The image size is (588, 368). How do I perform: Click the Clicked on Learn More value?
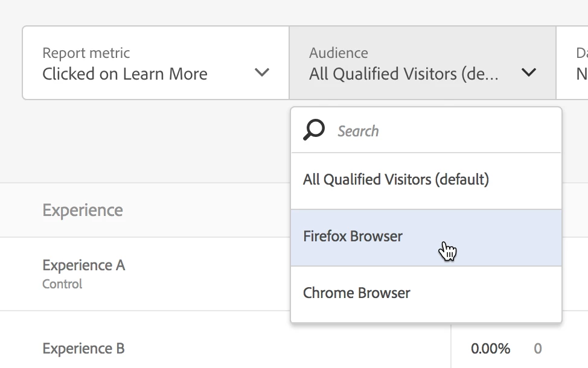(125, 74)
